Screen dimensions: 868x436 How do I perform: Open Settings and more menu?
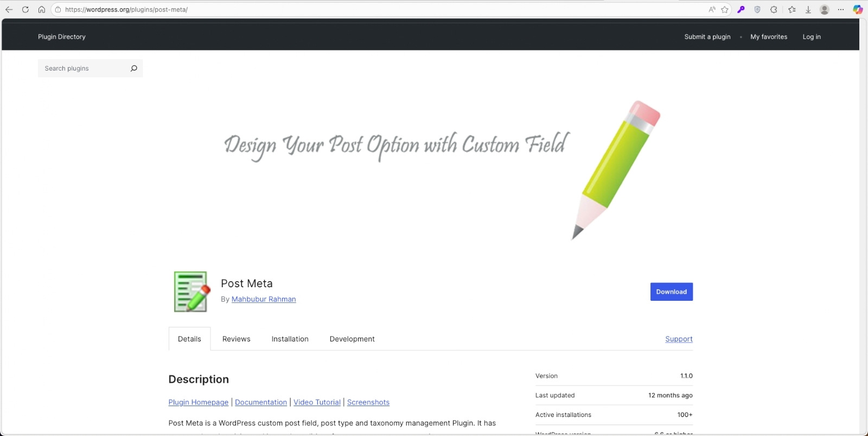coord(841,9)
